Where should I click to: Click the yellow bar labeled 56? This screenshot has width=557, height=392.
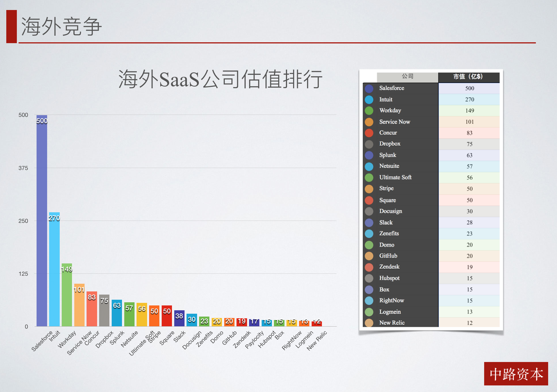click(x=142, y=315)
